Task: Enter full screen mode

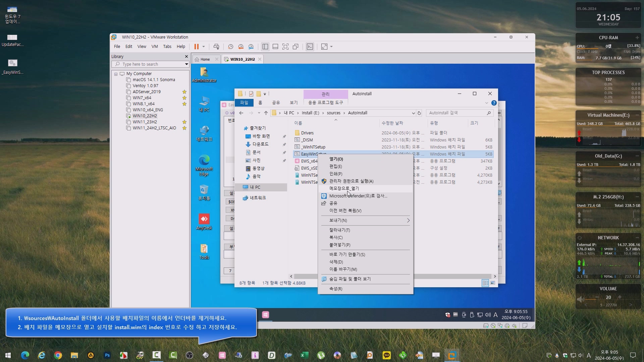Action: point(285,47)
